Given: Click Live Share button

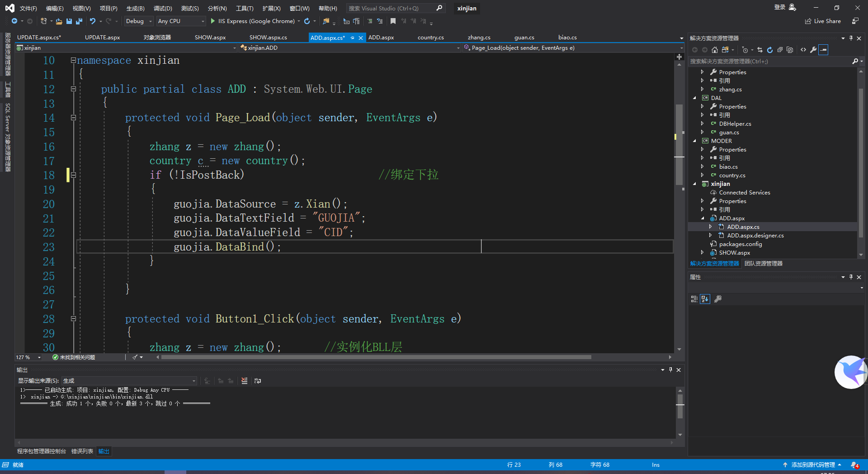Looking at the screenshot, I should [823, 21].
